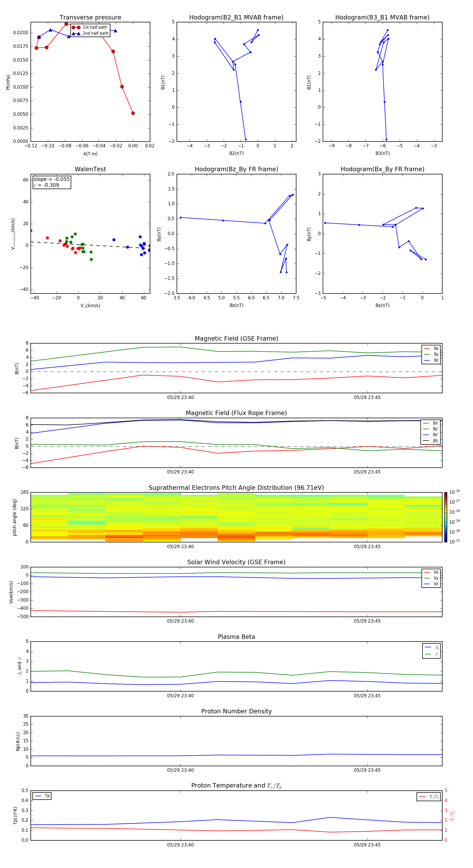The width and height of the screenshot is (473, 868).
Task: Click '05/29 23:40' tick under GSE magnetic field
Action: tap(181, 398)
